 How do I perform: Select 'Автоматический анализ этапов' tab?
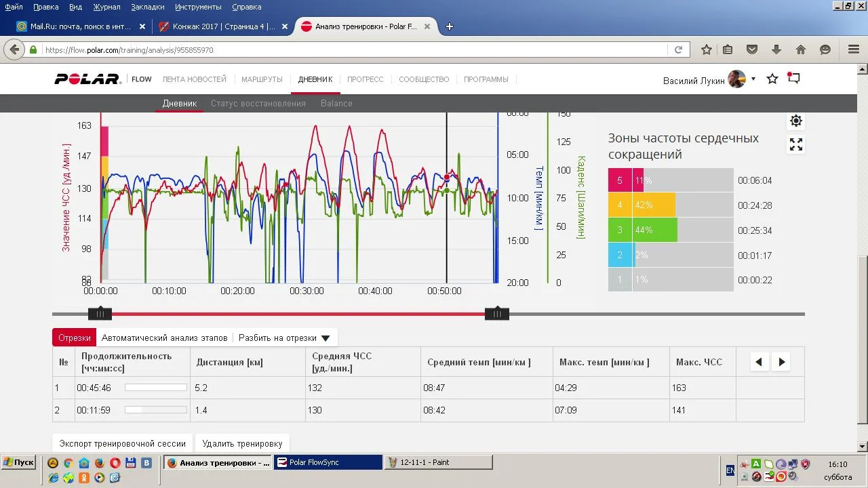(165, 338)
